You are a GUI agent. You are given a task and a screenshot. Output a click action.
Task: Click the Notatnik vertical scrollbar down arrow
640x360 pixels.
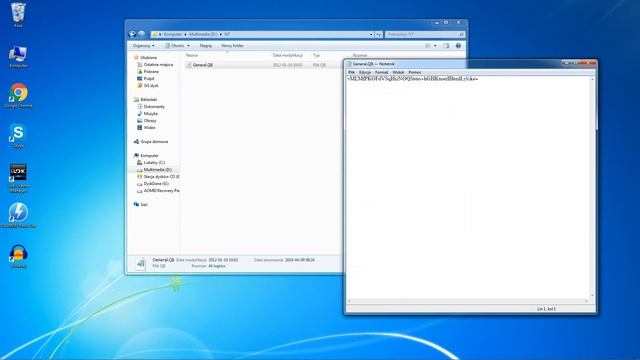[592, 295]
